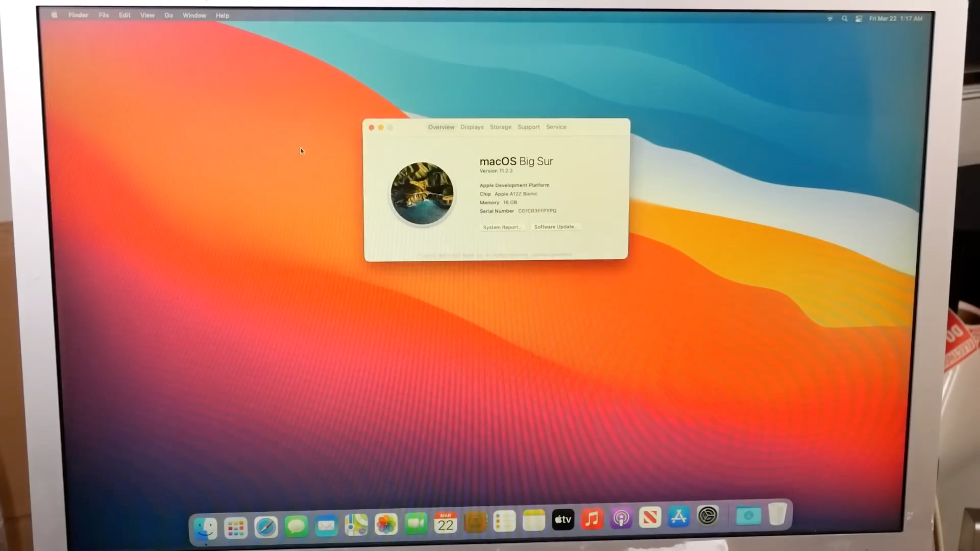Switch to the Support tab
This screenshot has width=980, height=551.
(x=528, y=127)
